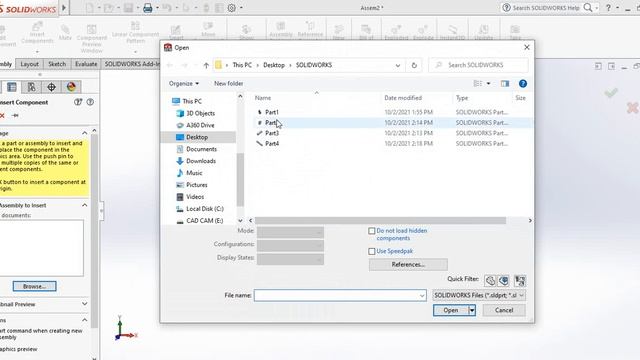Enable the Use Speedpak checkbox
Screen dimensions: 640x360
(x=371, y=251)
